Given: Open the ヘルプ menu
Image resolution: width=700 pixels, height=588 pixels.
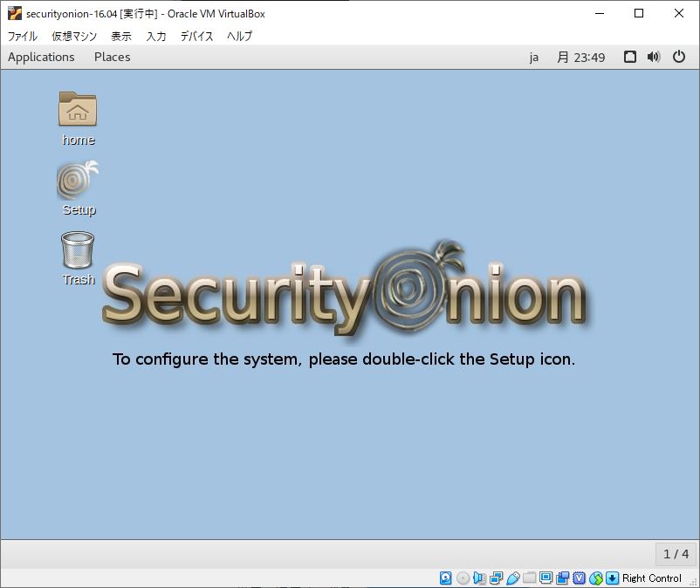Looking at the screenshot, I should [x=240, y=36].
